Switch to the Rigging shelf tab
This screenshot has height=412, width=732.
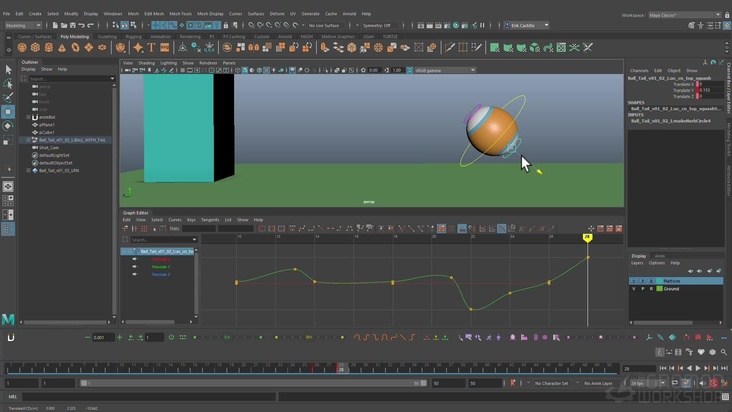click(x=132, y=36)
